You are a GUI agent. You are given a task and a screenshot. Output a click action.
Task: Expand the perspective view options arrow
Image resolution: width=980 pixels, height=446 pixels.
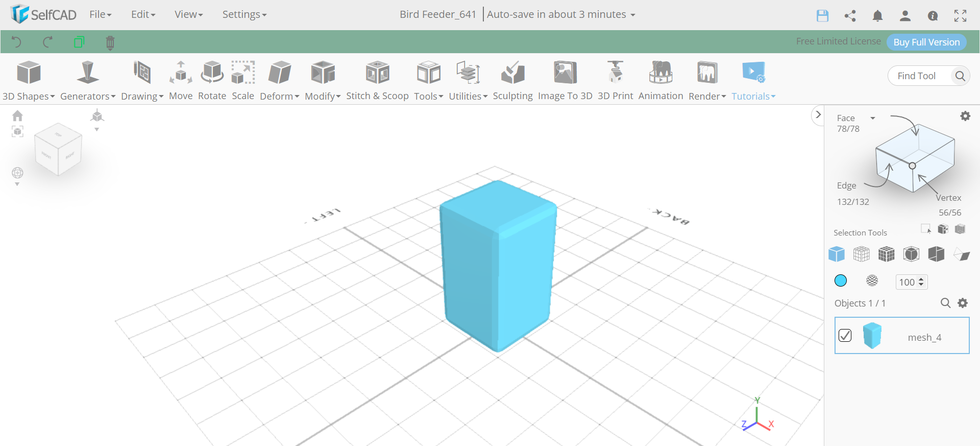click(x=96, y=130)
